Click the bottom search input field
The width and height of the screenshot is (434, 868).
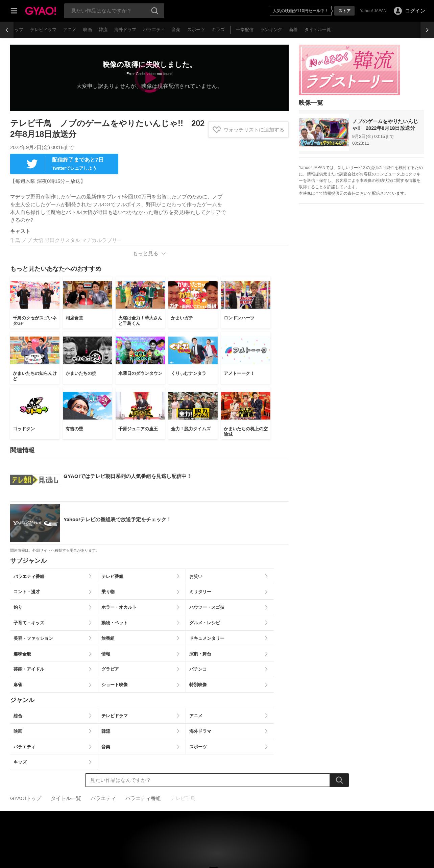(208, 780)
